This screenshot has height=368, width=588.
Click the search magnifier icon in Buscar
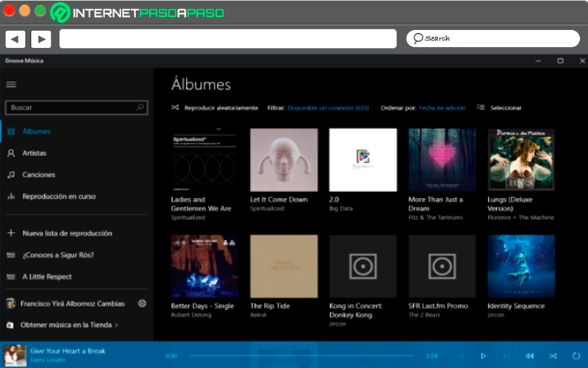140,107
